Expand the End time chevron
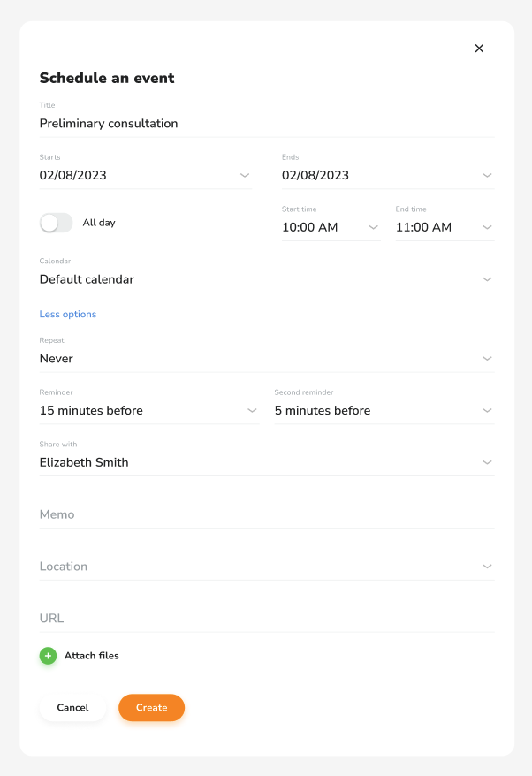532x776 pixels. pos(487,227)
